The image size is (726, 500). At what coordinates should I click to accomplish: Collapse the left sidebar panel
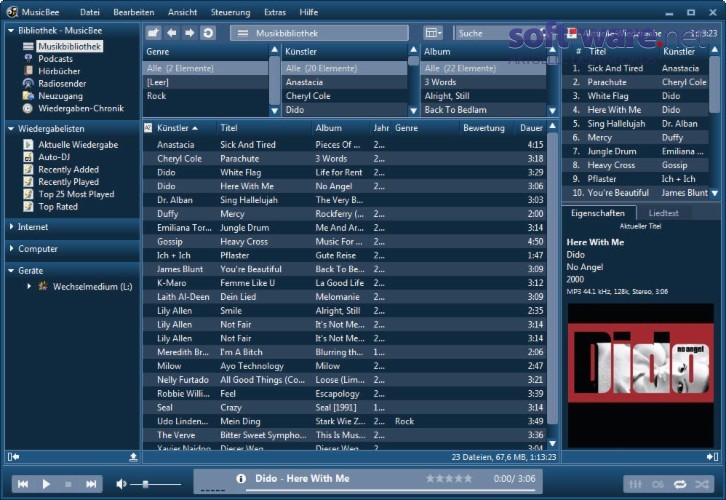pyautogui.click(x=13, y=457)
